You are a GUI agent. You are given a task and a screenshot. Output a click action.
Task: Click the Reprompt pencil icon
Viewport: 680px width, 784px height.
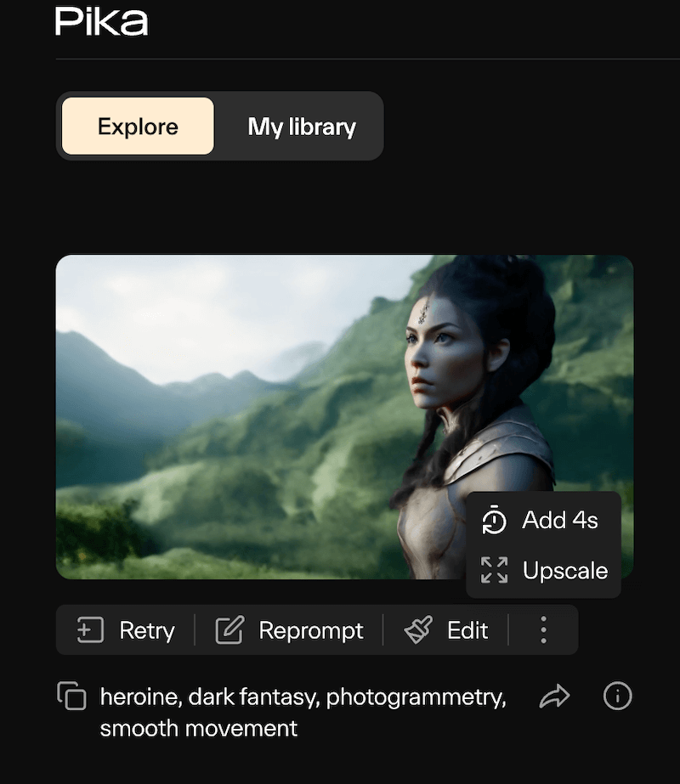click(x=229, y=630)
